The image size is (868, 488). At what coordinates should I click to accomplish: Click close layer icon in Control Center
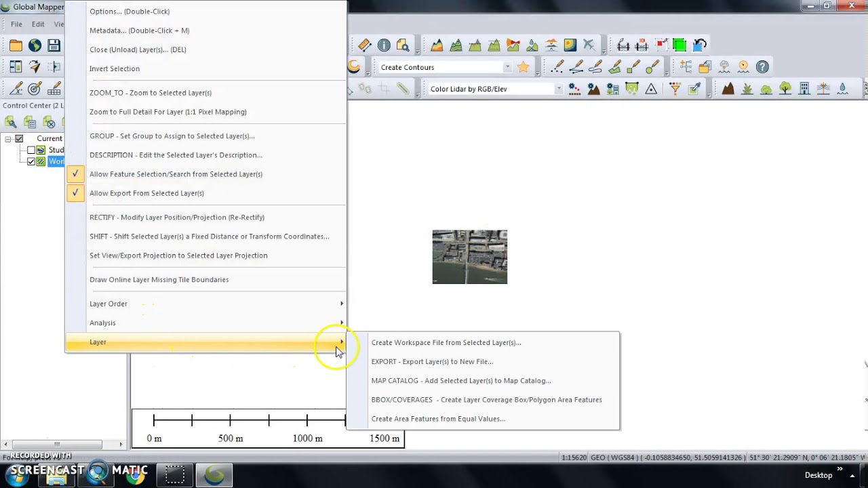point(49,122)
